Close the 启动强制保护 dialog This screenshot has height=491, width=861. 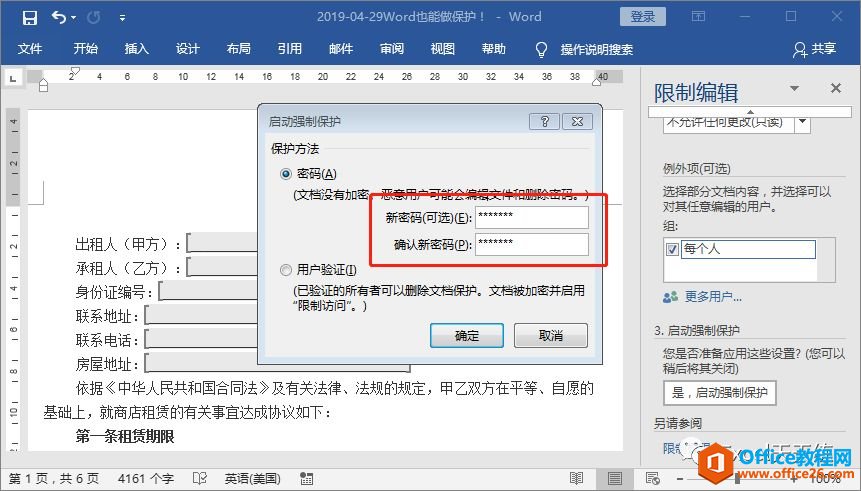(x=578, y=121)
